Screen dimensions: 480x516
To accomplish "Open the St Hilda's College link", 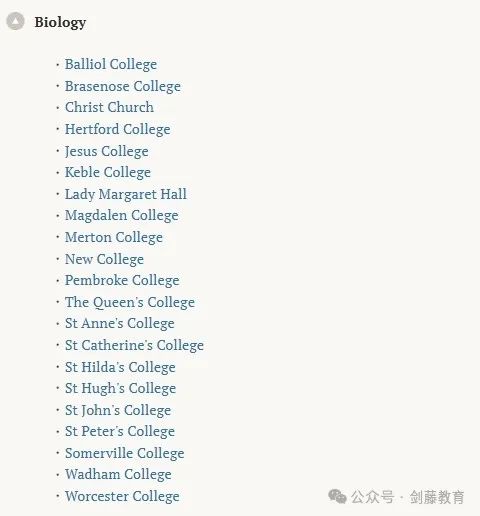I will 120,367.
